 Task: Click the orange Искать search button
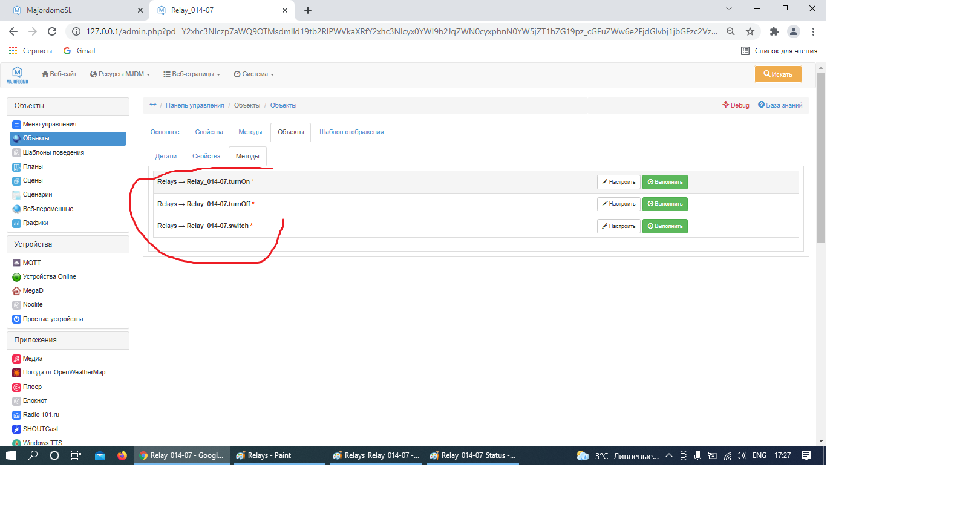point(778,74)
